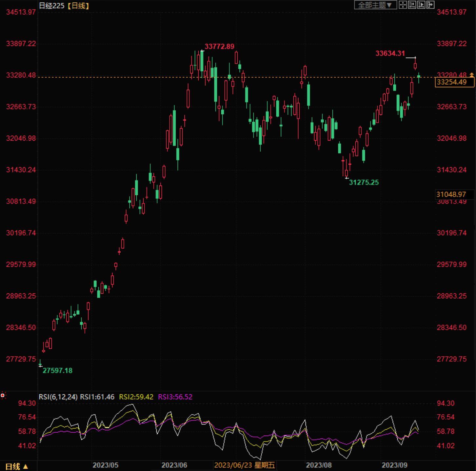Viewport: 476px width, 471px height.
Task: Click the RSI2:59.42 value
Action: [x=136, y=397]
